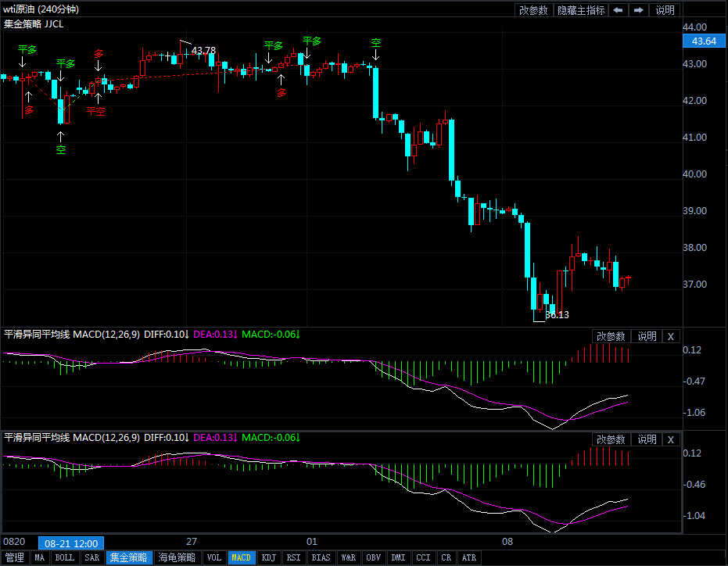The image size is (728, 566).
Task: Click the 43.78 high price marker
Action: (x=203, y=51)
